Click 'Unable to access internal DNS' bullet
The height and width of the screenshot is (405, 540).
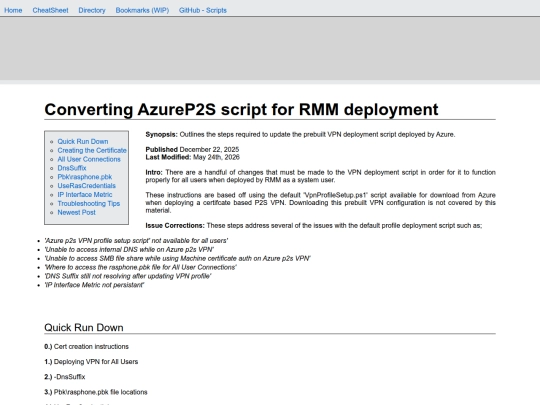129,250
